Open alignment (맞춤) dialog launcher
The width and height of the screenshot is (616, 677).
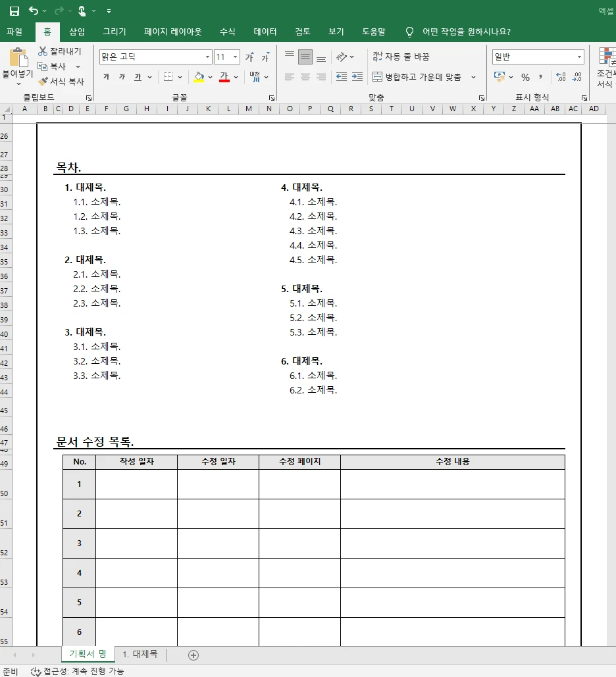click(482, 98)
